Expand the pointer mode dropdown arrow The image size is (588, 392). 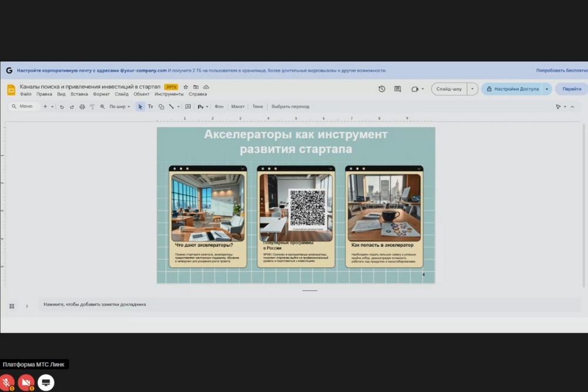click(565, 107)
